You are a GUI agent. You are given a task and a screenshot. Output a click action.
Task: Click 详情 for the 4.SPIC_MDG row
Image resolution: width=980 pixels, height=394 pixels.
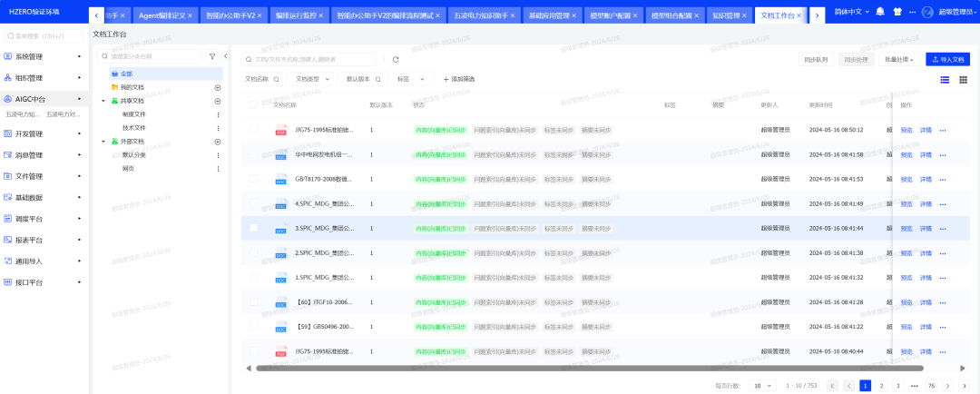click(x=926, y=204)
